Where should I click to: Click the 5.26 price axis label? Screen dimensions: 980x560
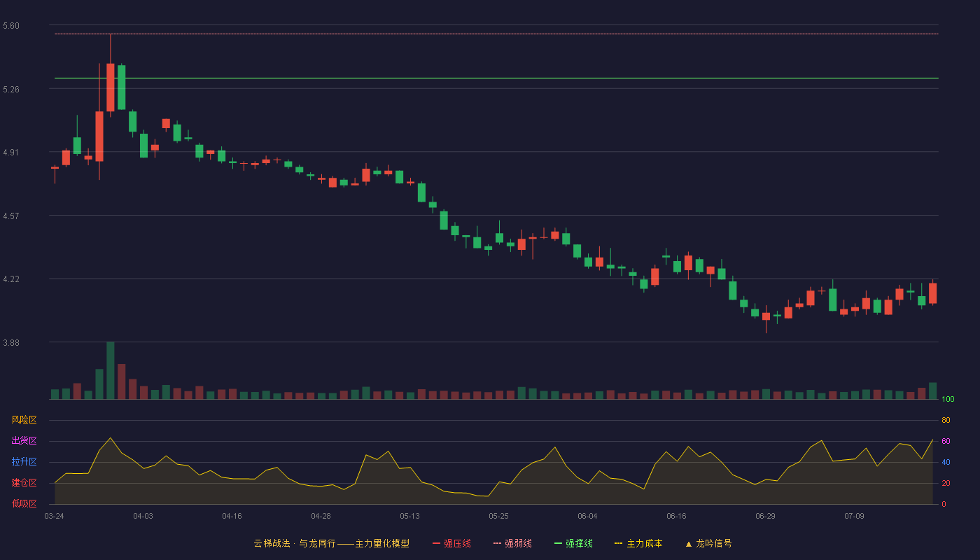[11, 90]
